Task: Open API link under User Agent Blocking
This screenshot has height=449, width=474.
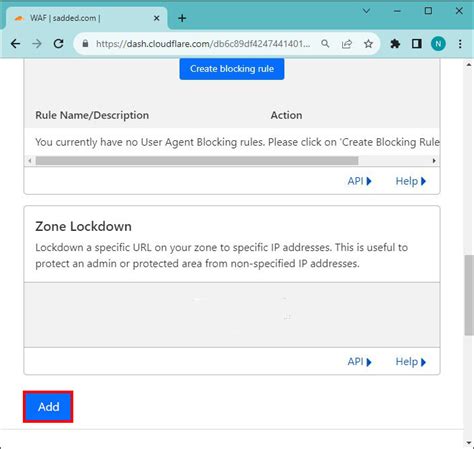Action: pyautogui.click(x=359, y=181)
